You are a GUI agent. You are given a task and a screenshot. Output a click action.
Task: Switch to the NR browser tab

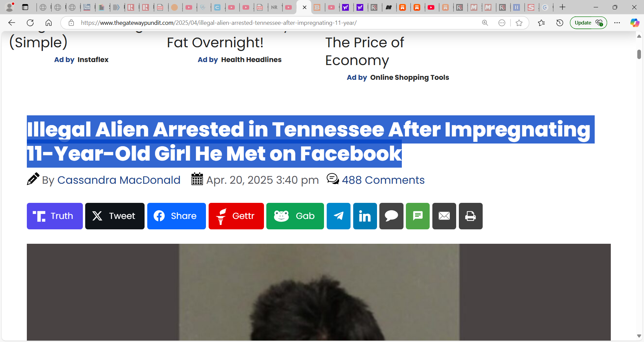274,7
